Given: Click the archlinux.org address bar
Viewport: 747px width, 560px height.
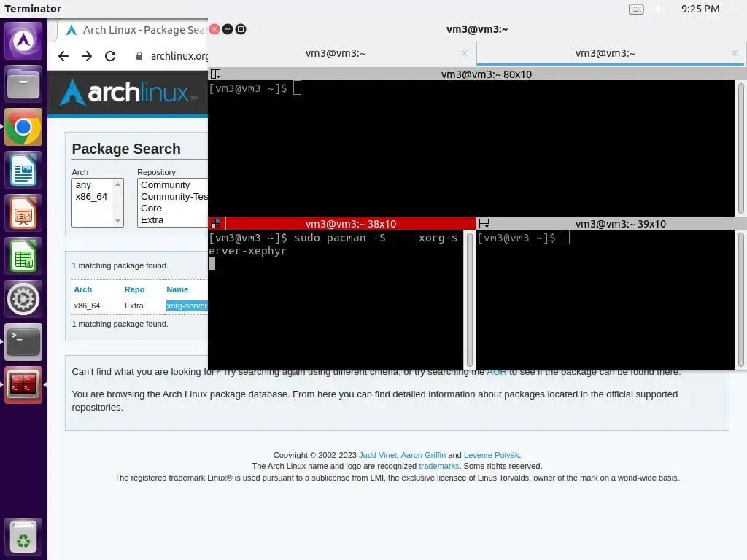Looking at the screenshot, I should pos(179,56).
